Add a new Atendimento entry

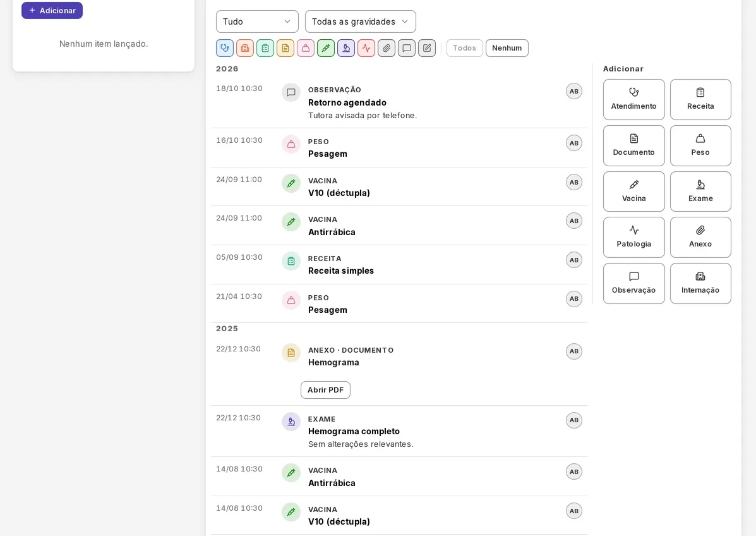[x=634, y=99]
